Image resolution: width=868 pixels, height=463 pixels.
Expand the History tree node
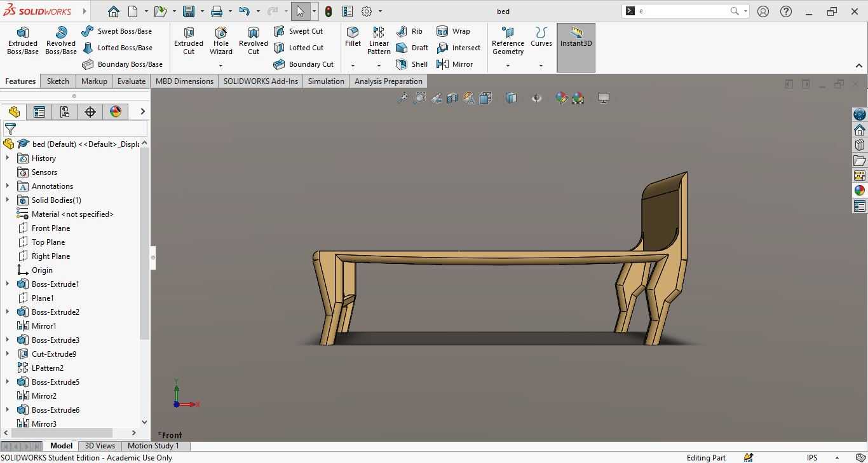coord(8,158)
